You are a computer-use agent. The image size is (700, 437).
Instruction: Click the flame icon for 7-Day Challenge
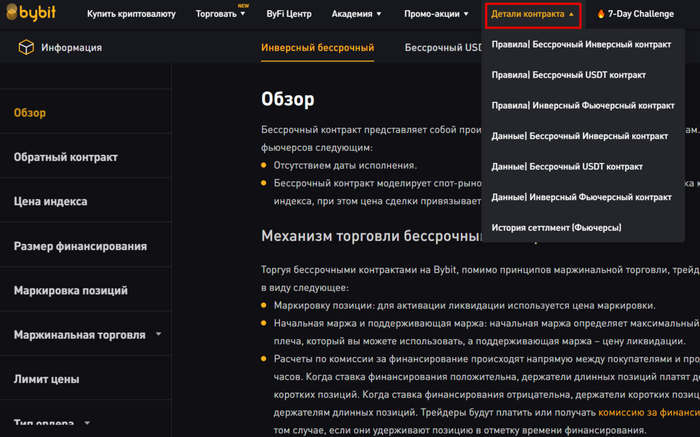601,15
